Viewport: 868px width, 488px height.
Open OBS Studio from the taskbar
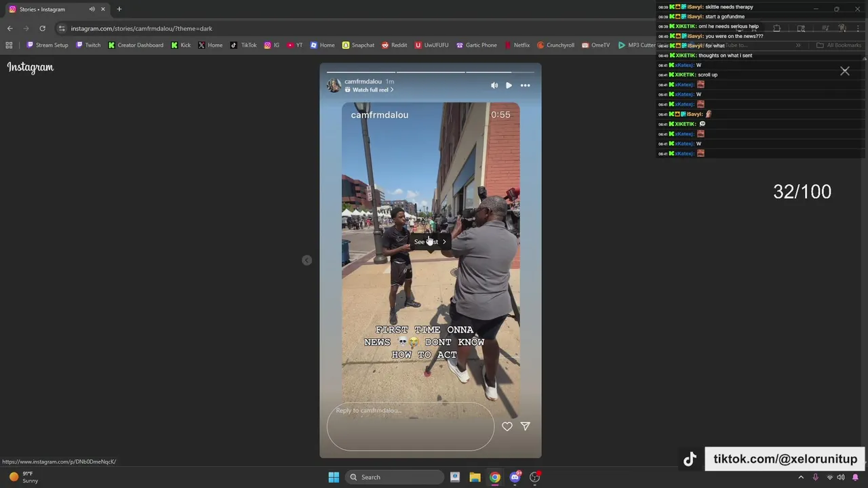(535, 477)
